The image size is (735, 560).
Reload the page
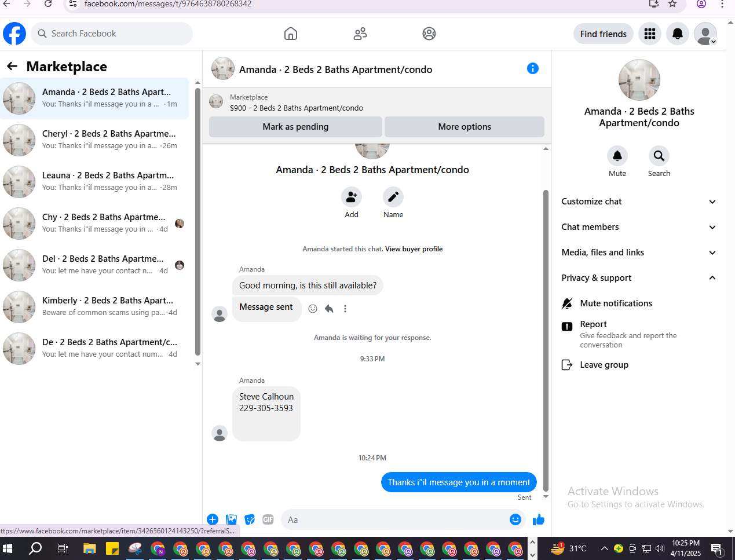pyautogui.click(x=49, y=4)
